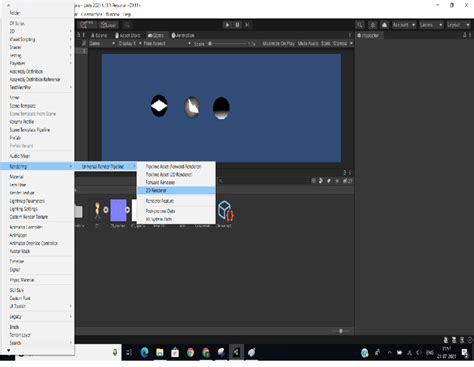The height and width of the screenshot is (367, 474).
Task: Open the Account dropdown
Action: click(404, 25)
